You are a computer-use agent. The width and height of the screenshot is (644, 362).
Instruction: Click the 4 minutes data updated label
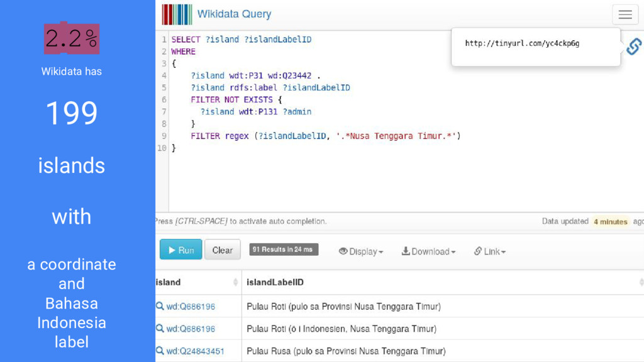610,222
